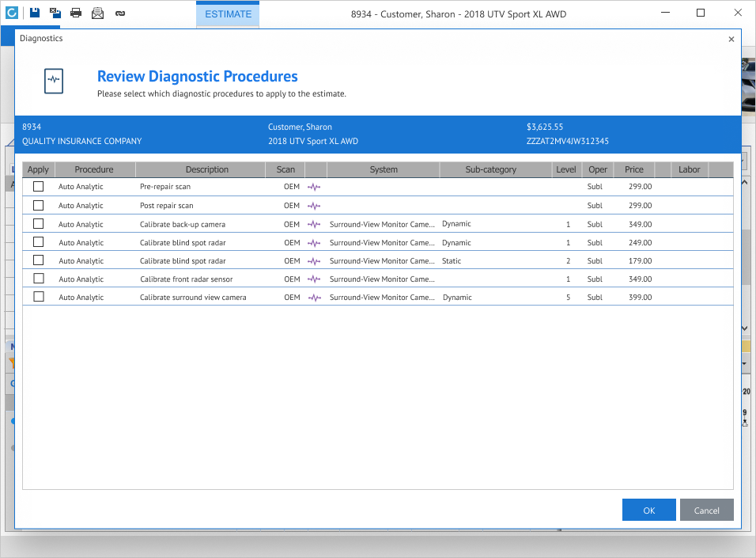Viewport: 756px width, 558px height.
Task: Click OK to apply the selected procedures
Action: (x=649, y=511)
